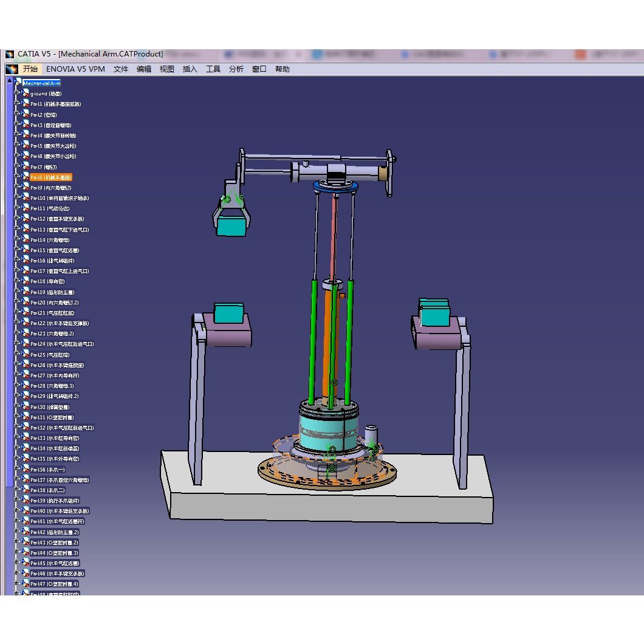Expand the Part17 tree node

tap(17, 270)
